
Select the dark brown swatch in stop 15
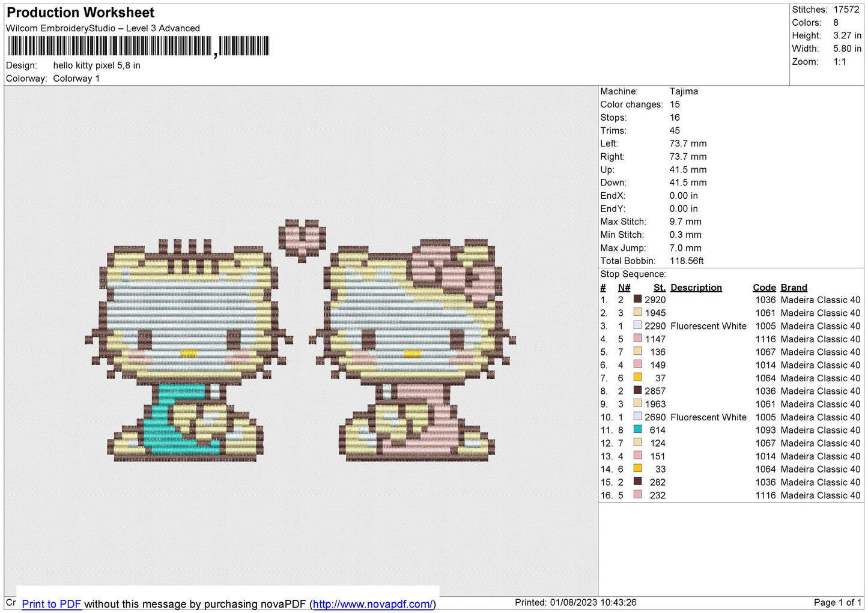pos(637,482)
